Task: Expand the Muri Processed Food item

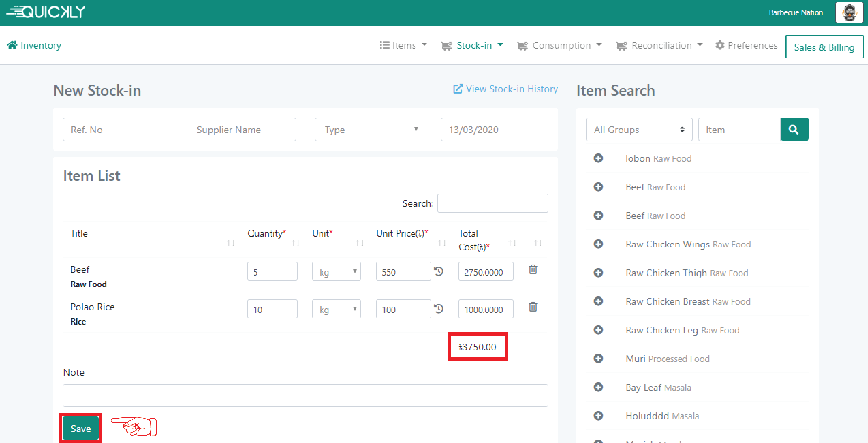Action: tap(598, 358)
